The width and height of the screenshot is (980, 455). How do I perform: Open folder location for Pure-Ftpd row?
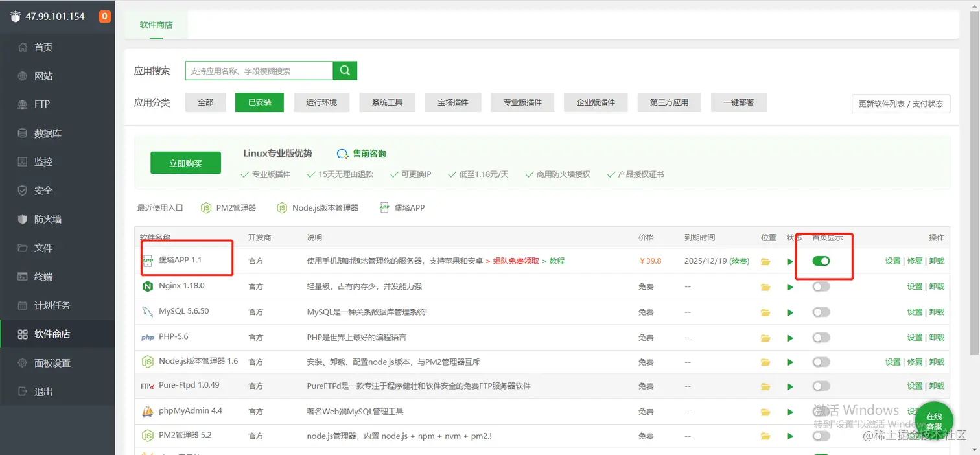(765, 386)
